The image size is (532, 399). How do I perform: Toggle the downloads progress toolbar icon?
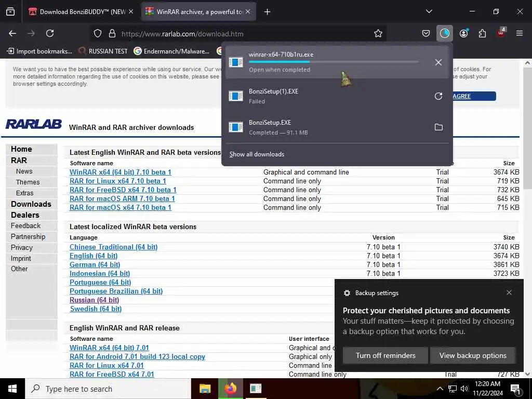coord(445,33)
